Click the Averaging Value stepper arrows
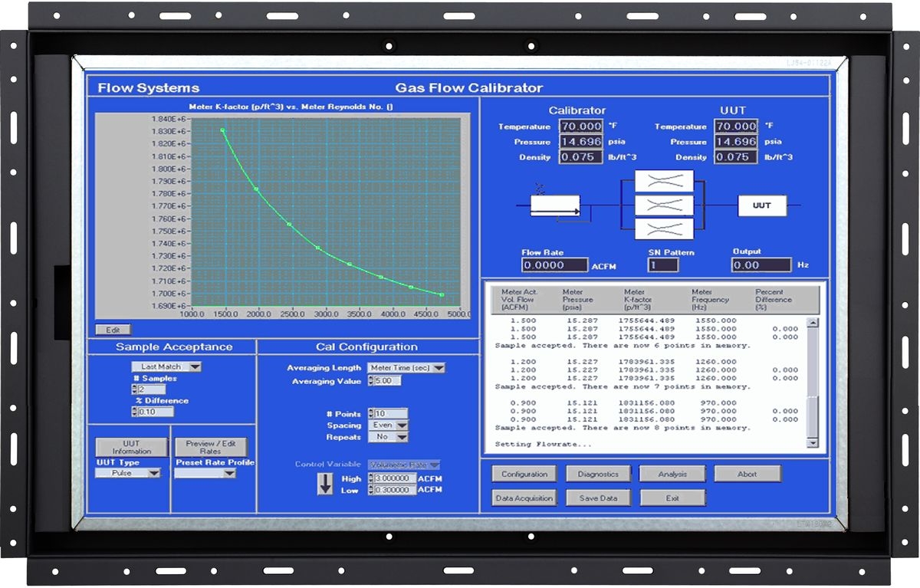This screenshot has width=920, height=588. click(x=372, y=380)
